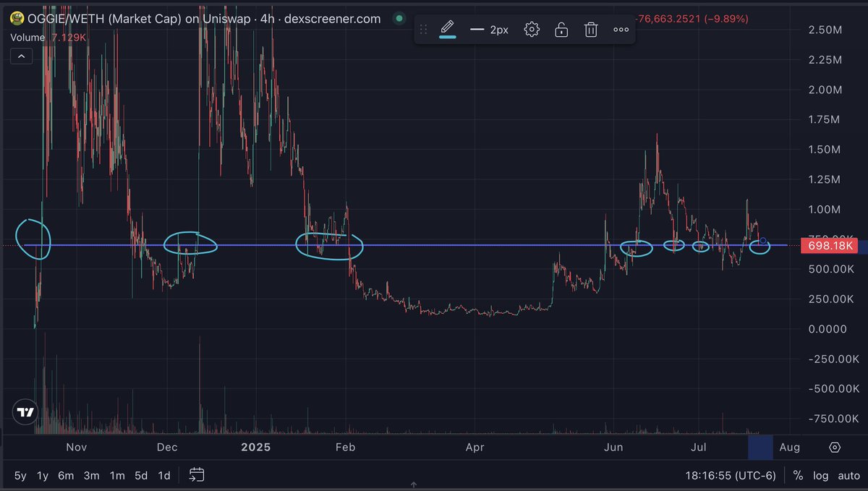Collapse the indicator legend chevron
This screenshot has height=491, width=868.
tap(21, 56)
